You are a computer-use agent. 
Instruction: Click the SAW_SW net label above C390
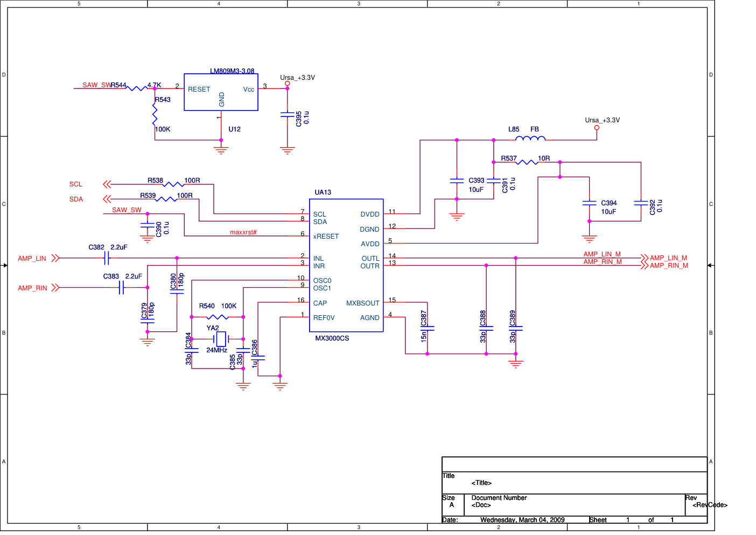(x=127, y=210)
